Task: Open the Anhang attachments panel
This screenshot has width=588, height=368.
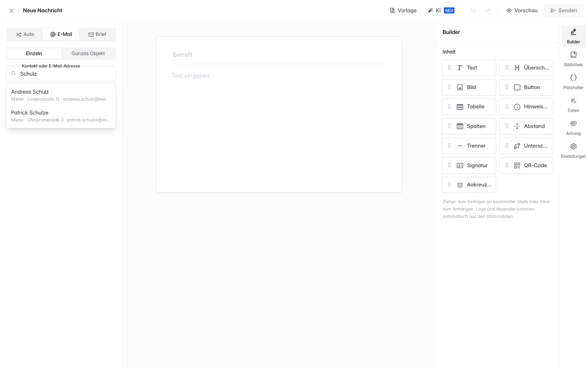Action: 573,128
